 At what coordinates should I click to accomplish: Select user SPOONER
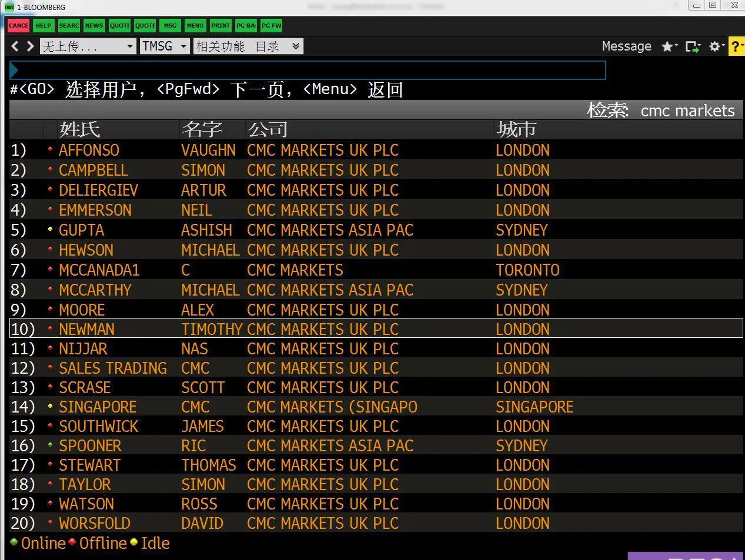(x=90, y=446)
